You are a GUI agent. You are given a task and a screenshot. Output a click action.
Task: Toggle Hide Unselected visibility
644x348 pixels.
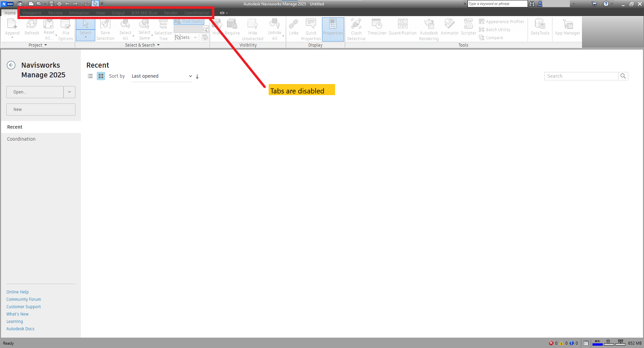pyautogui.click(x=253, y=29)
